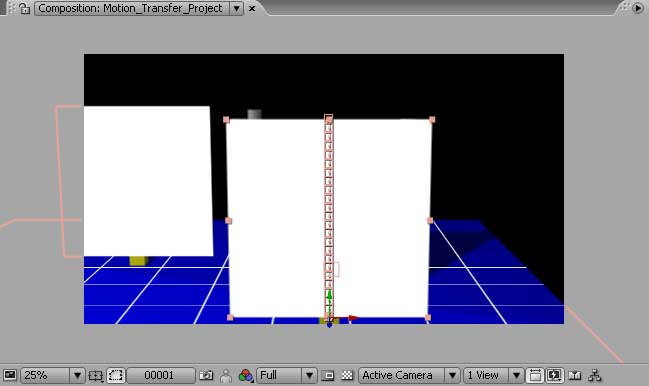
Task: Open the Motion_Transfer_Project composition tab menu arrow
Action: point(236,8)
